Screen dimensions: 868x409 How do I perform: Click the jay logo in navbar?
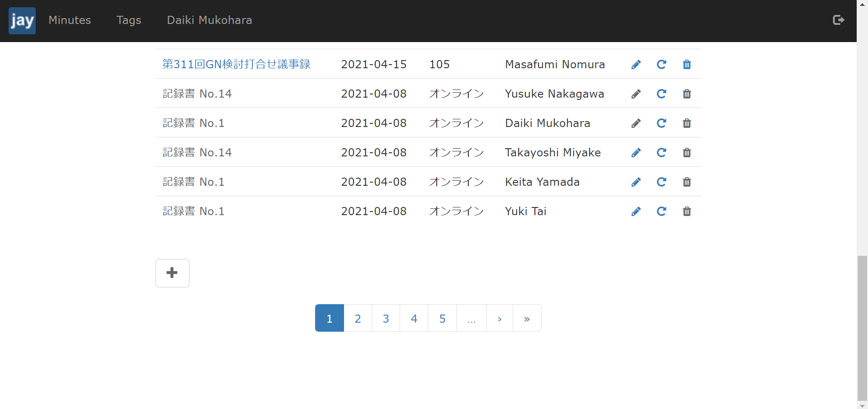point(22,20)
